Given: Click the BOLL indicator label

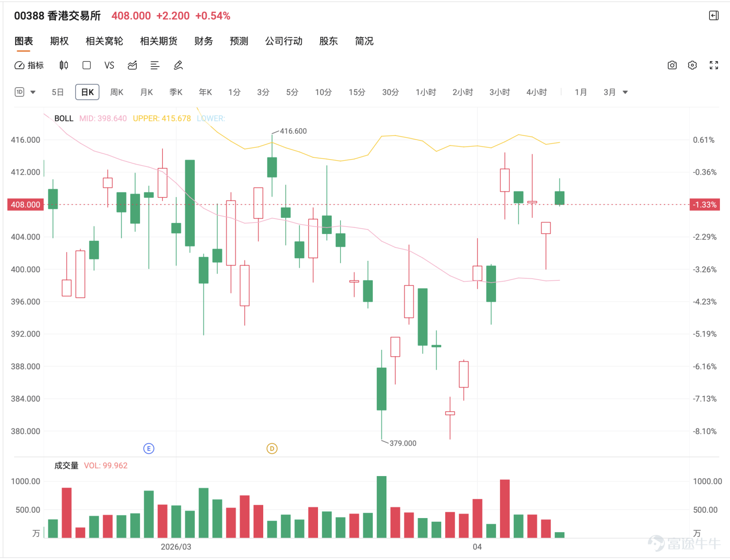Looking at the screenshot, I should (64, 119).
